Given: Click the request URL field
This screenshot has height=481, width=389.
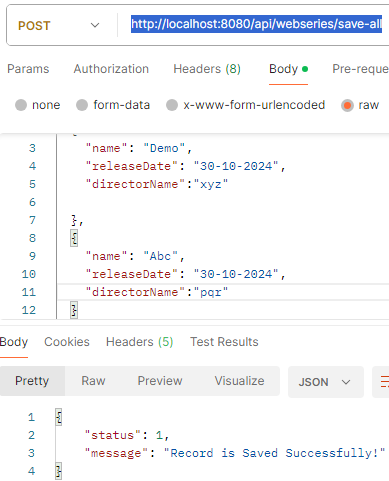Looking at the screenshot, I should tap(256, 24).
